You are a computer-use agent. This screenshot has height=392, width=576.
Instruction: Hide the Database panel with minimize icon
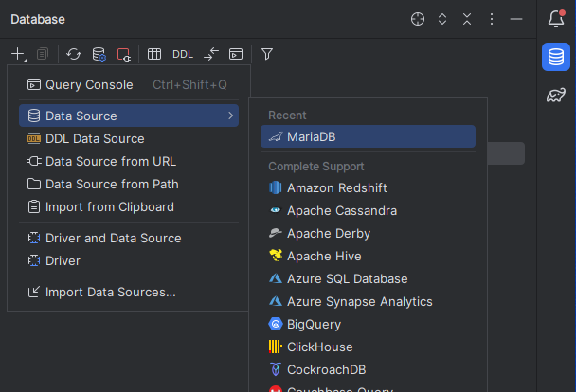coord(516,19)
